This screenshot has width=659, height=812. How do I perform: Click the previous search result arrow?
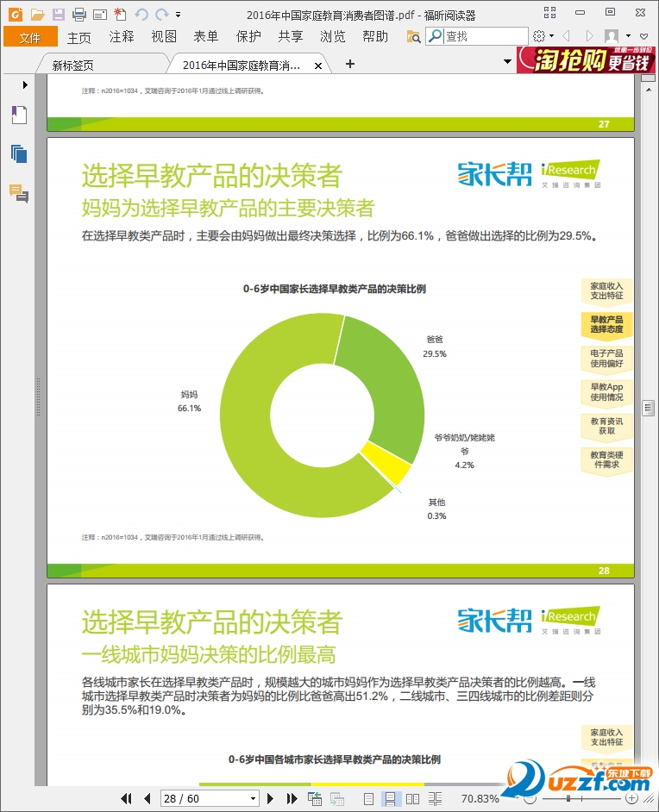click(x=566, y=36)
